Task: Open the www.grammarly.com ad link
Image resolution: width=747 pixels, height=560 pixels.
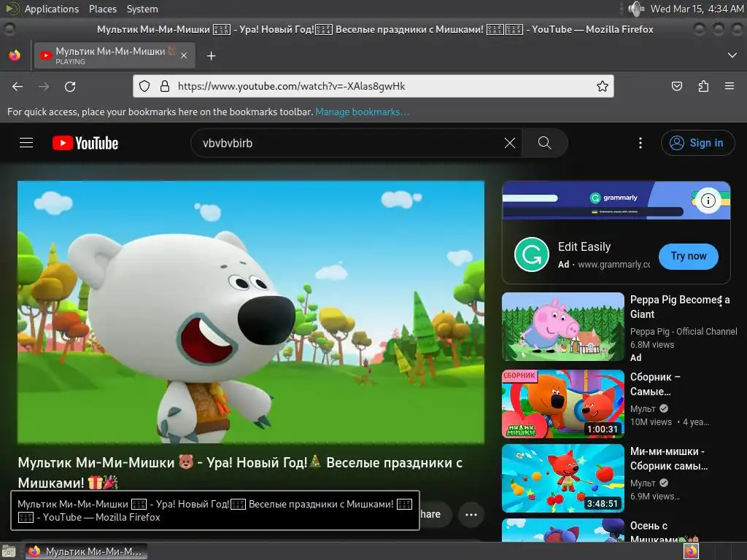Action: point(614,264)
